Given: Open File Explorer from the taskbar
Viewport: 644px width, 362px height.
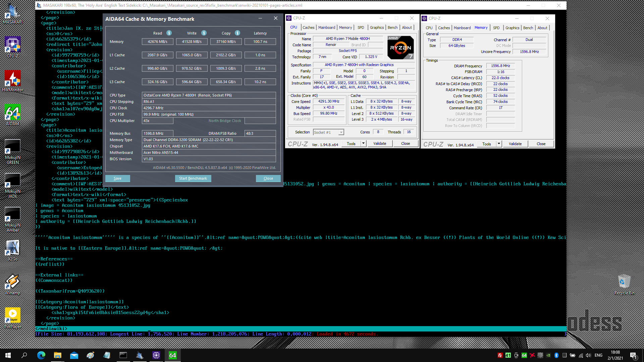Looking at the screenshot, I should click(x=58, y=355).
